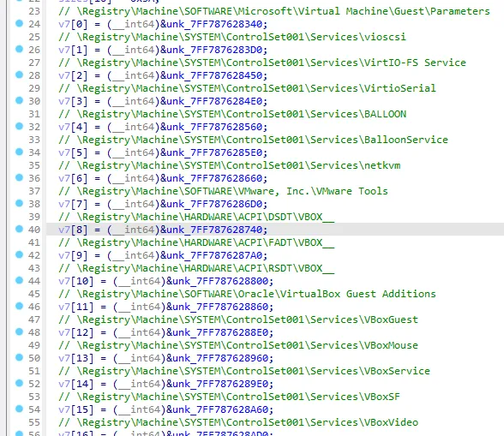Click unk_7FF787628450 reference
Screen dimensions: 504x436
point(214,75)
